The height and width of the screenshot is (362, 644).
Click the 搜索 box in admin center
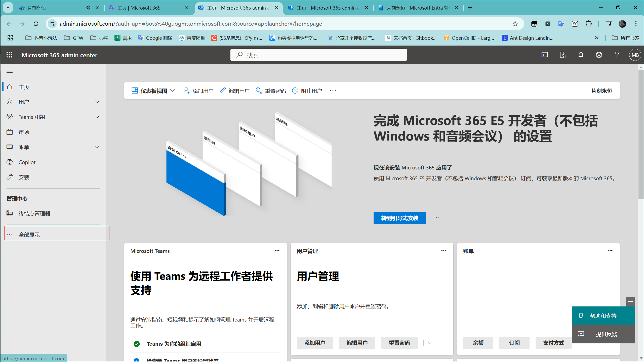click(318, 55)
